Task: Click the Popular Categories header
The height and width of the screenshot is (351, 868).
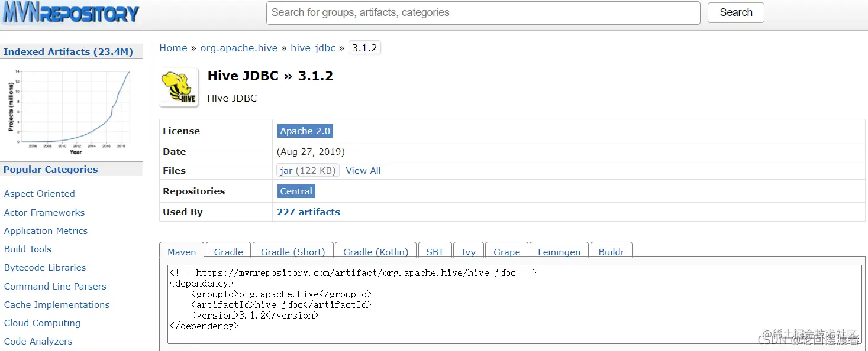Action: point(72,169)
